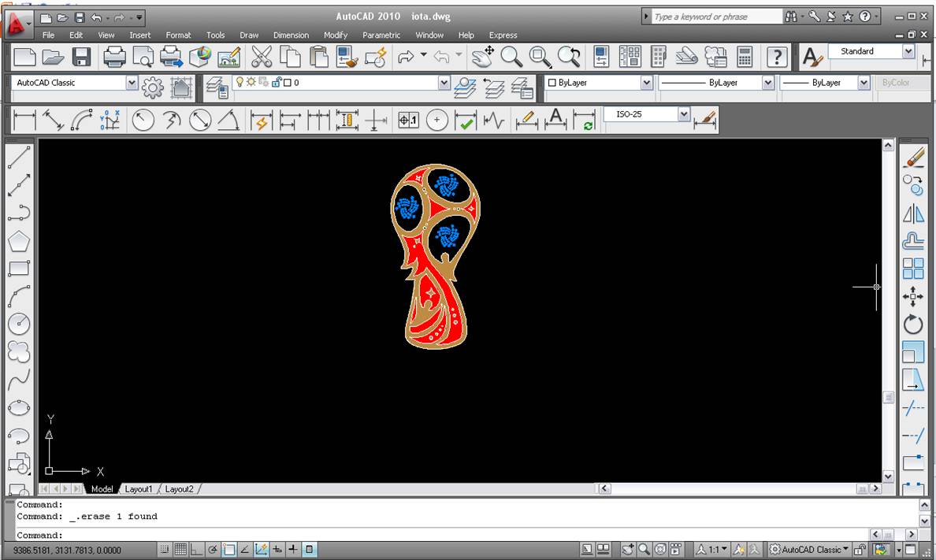The image size is (936, 560).
Task: Select the Rectangle draw tool
Action: 19,269
